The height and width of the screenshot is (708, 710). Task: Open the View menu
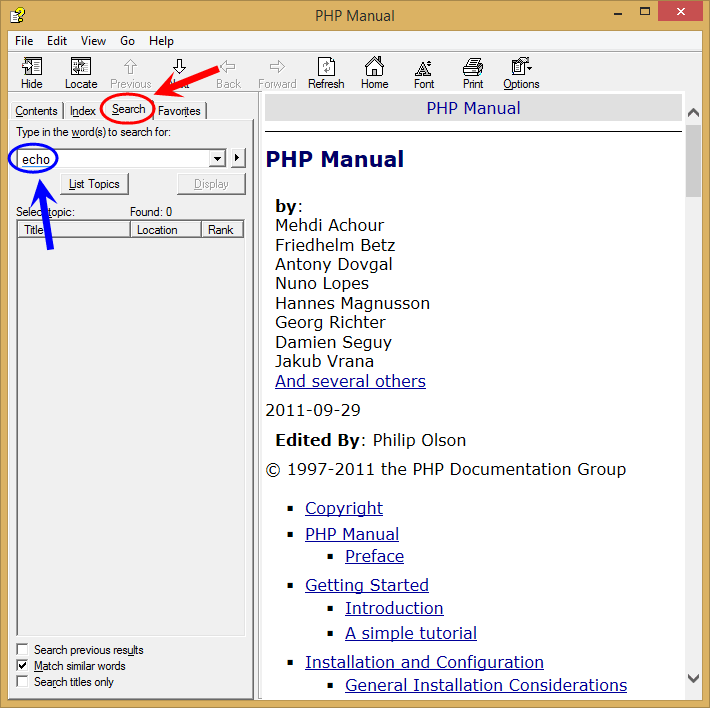coord(93,41)
